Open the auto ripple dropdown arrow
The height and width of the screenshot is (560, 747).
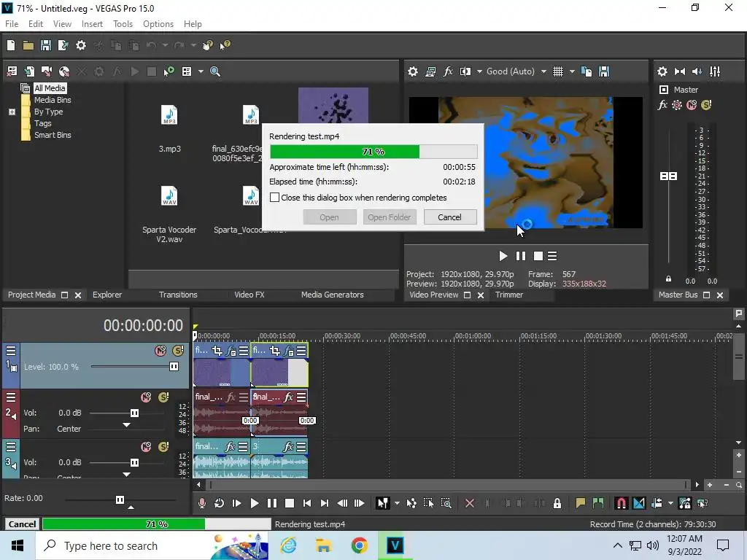click(x=670, y=503)
